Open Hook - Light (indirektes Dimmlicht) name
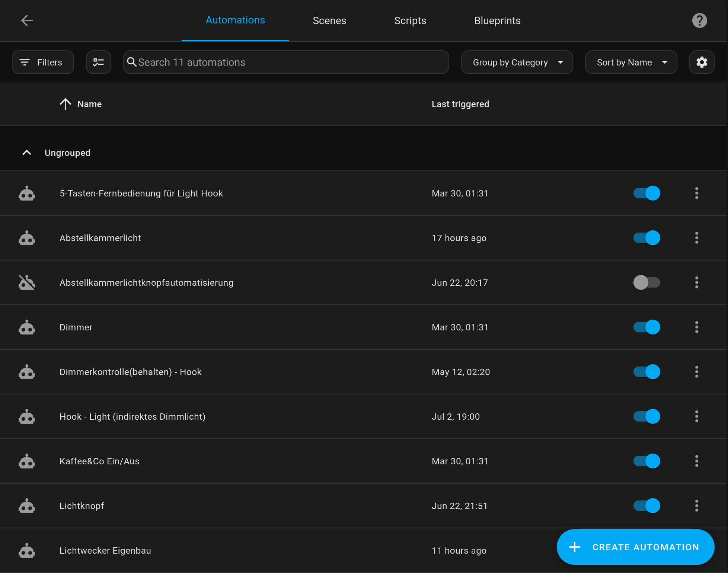The image size is (728, 573). click(x=132, y=417)
